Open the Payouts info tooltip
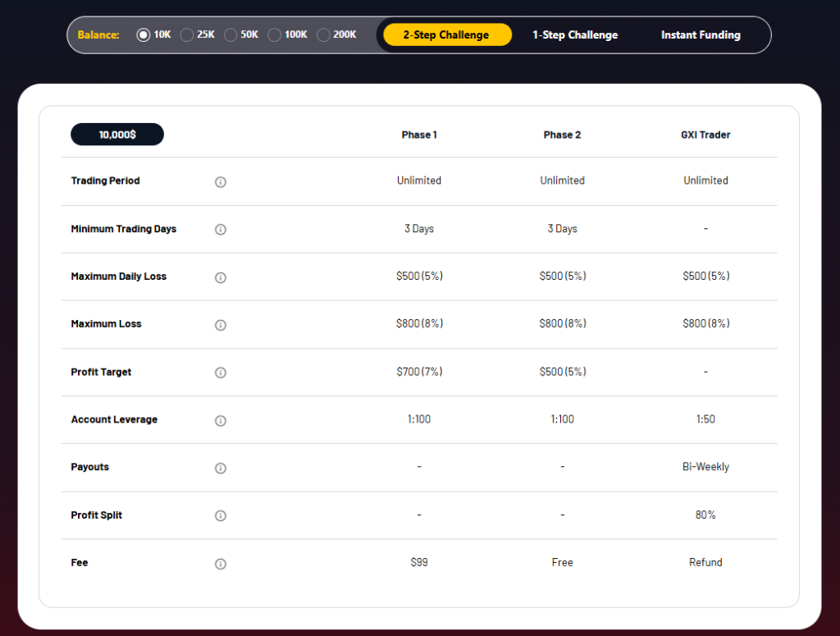Screen dimensions: 840x636 [220, 468]
